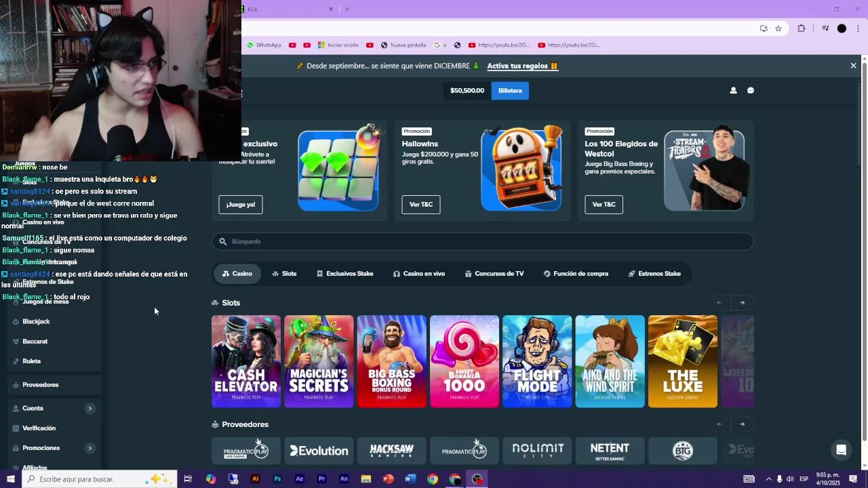Viewport: 868px width, 488px height.
Task: Select the NetEnt provider
Action: pyautogui.click(x=610, y=451)
